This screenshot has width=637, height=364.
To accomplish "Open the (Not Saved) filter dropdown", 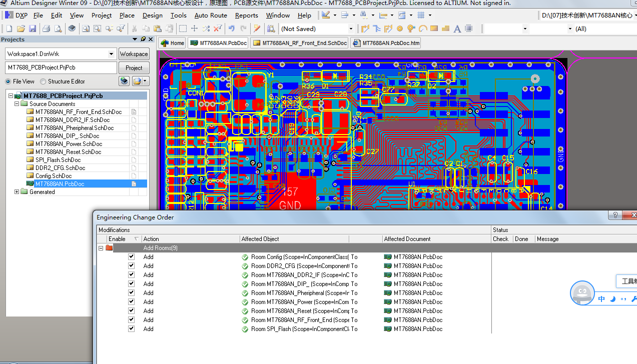I will [351, 28].
